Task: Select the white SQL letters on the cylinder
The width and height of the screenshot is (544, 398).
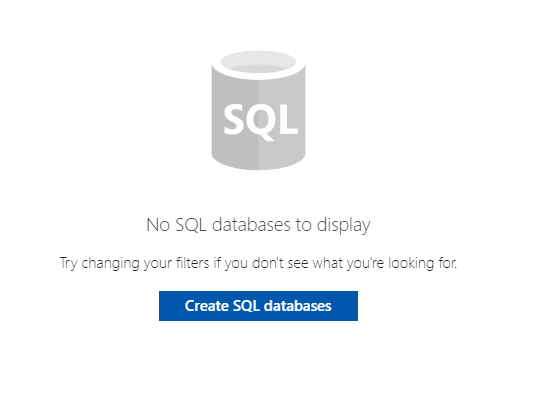Action: pyautogui.click(x=261, y=121)
